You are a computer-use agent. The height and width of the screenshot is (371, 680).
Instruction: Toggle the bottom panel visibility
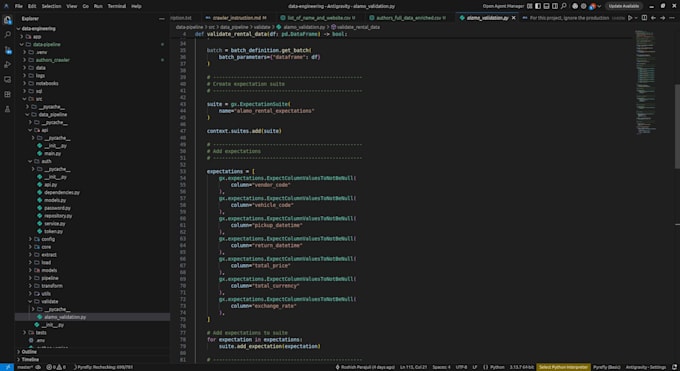coord(546,6)
